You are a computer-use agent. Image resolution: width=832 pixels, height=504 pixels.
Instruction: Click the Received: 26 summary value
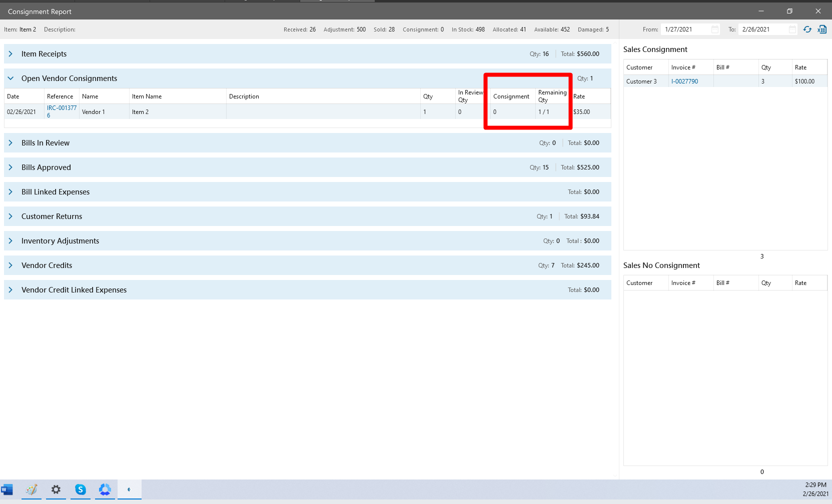300,29
